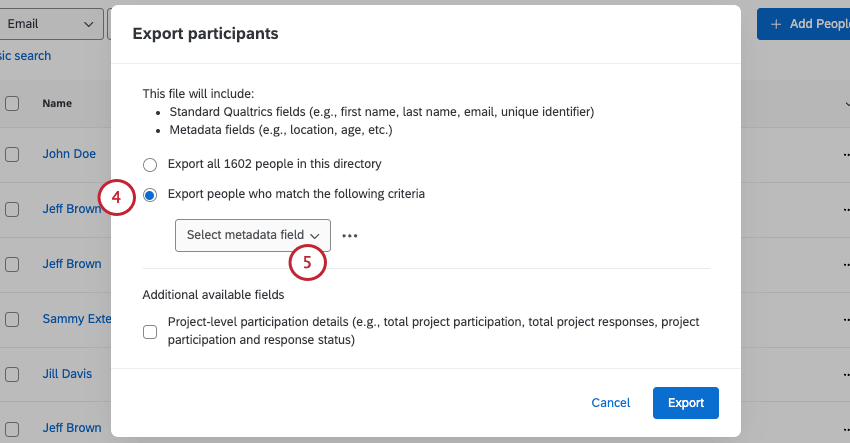Click the Export button
The height and width of the screenshot is (443, 850).
coord(685,402)
